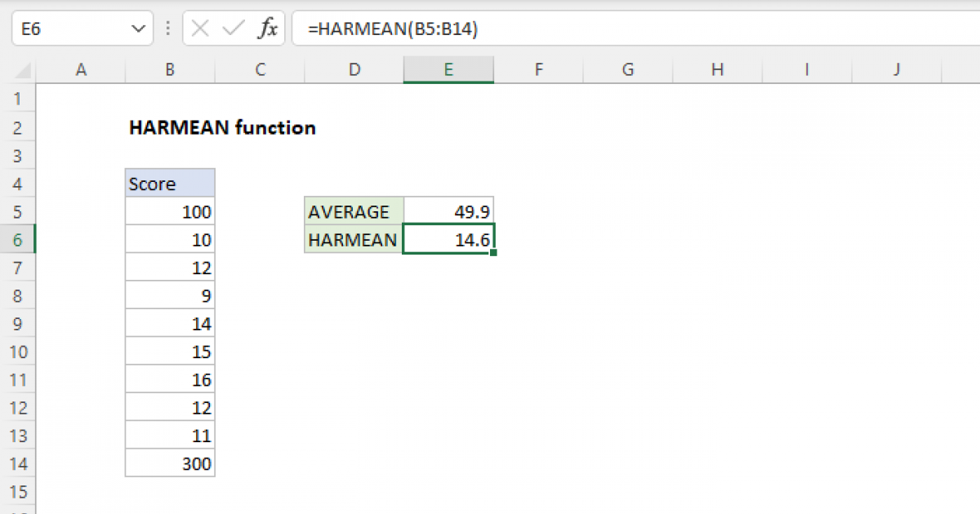Select the cell with value 100

coord(169,211)
